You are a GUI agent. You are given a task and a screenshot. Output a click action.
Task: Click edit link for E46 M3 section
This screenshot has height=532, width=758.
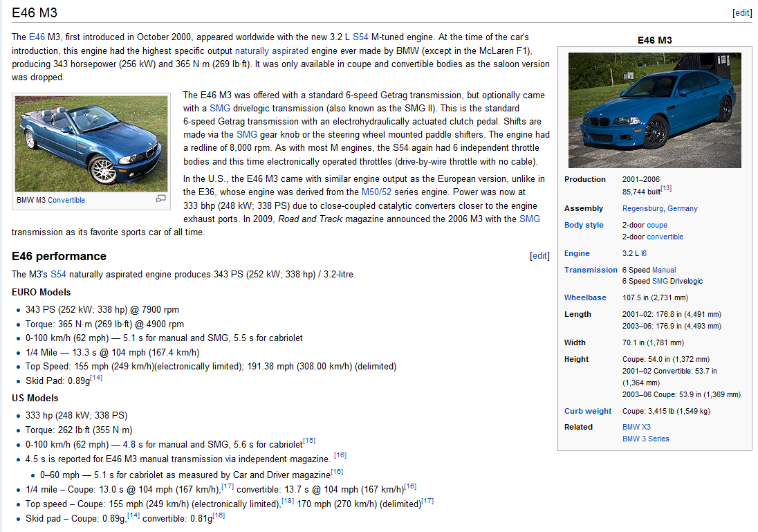pos(742,13)
